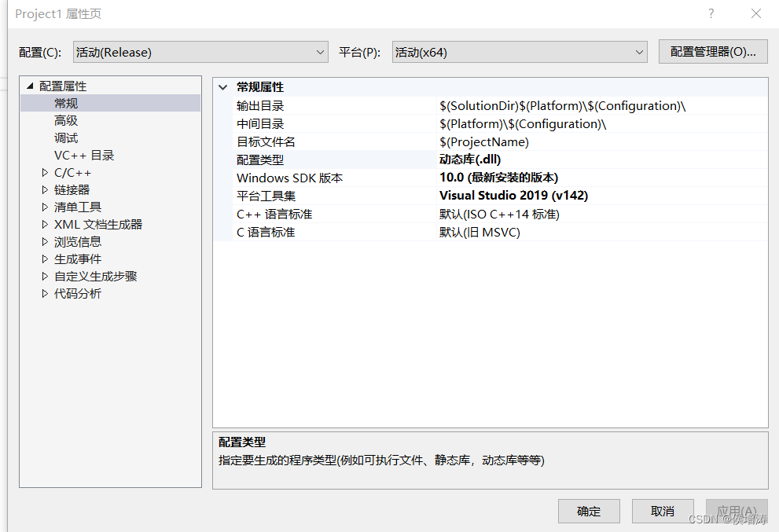The height and width of the screenshot is (532, 779).
Task: Select the XML 文档生成器 tree label
Action: click(98, 225)
